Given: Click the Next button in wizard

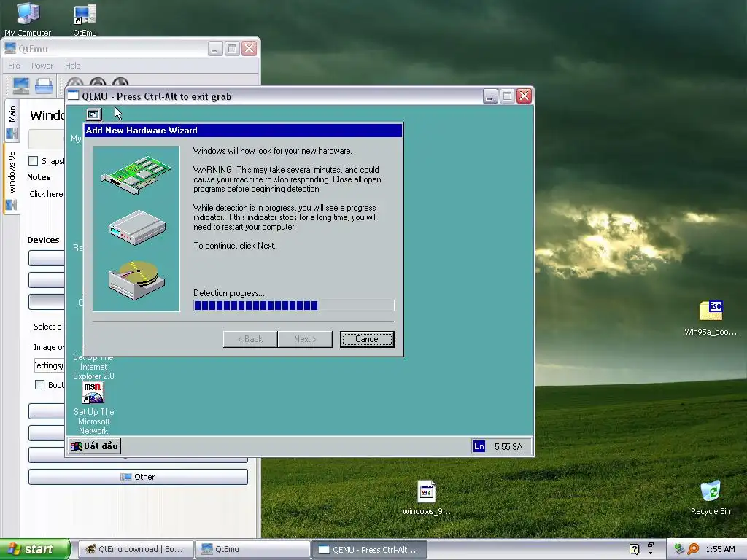Looking at the screenshot, I should (x=305, y=339).
